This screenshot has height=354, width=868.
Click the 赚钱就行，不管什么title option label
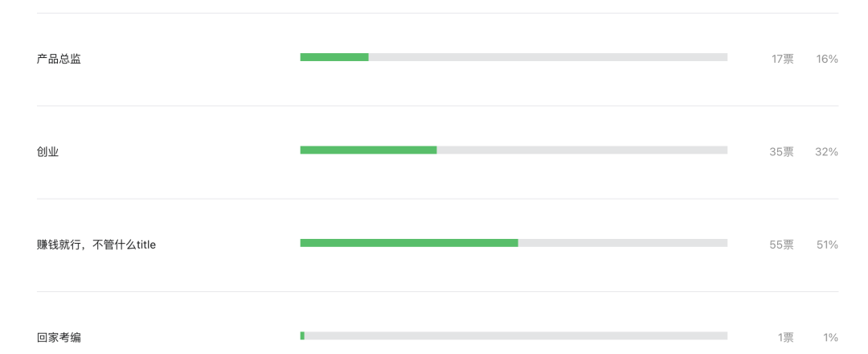(96, 245)
